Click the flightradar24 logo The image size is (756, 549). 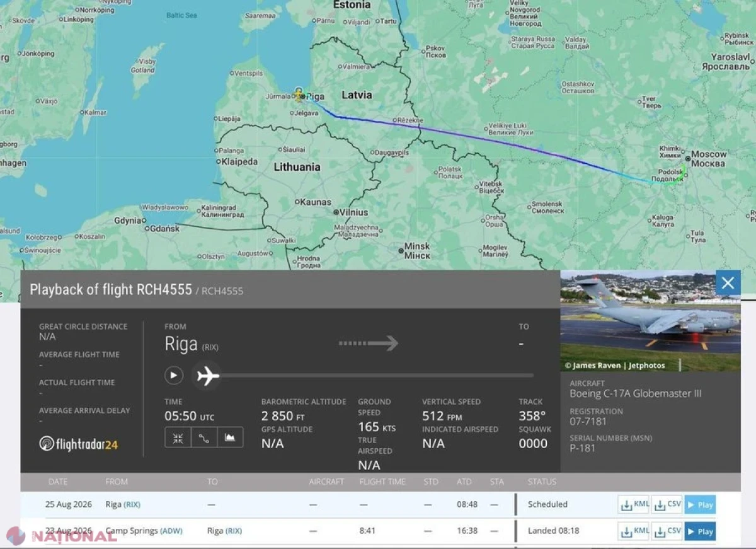[78, 444]
